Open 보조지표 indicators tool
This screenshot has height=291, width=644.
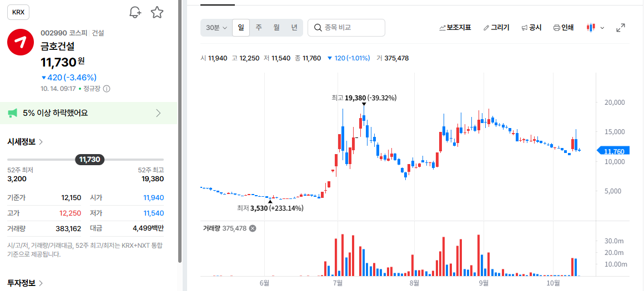455,28
